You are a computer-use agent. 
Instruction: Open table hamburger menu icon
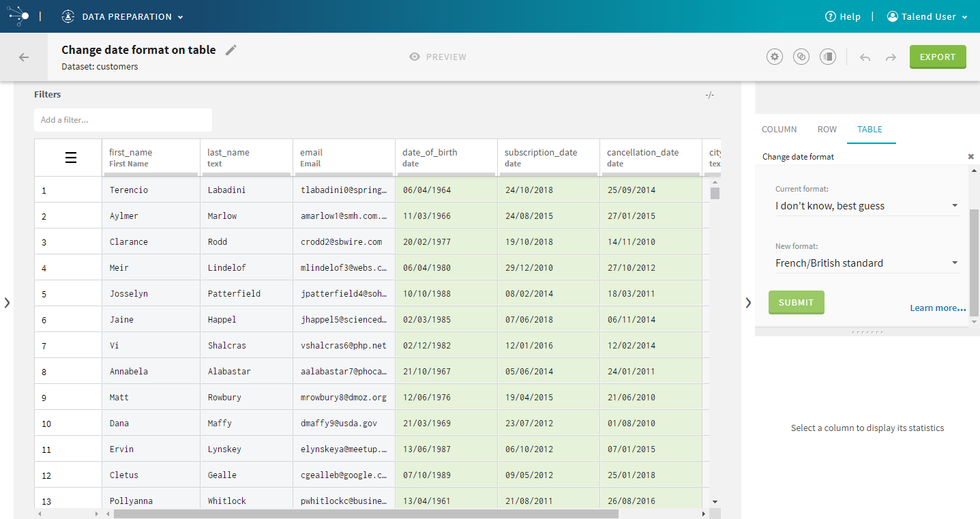coord(71,158)
